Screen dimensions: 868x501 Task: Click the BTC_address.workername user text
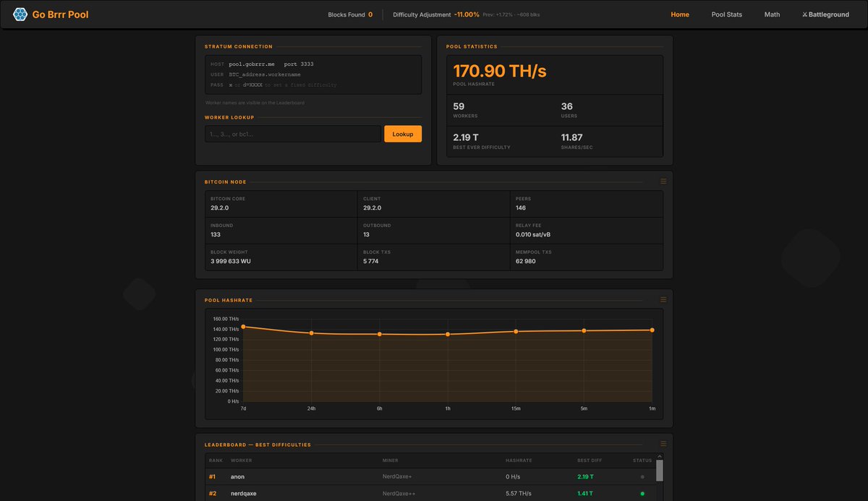coord(265,74)
